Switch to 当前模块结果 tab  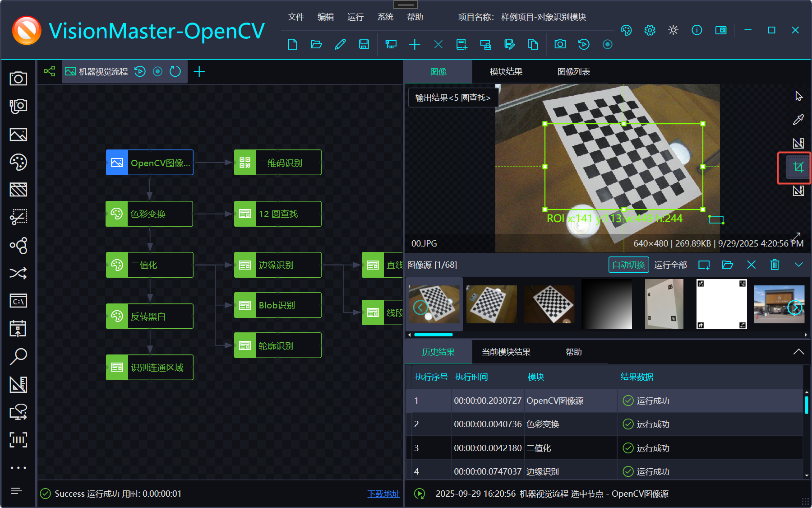pyautogui.click(x=506, y=352)
